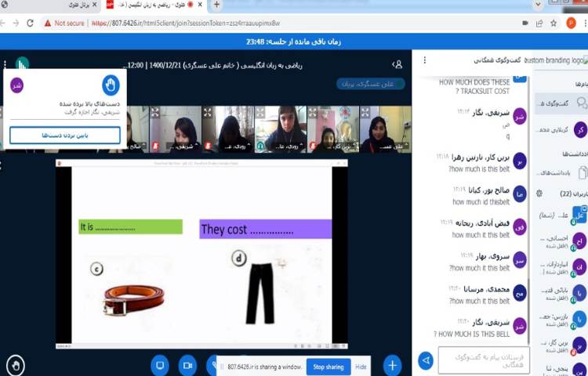Click chat message 'HOW MUCH IS THIS BELL'
The height and width of the screenshot is (376, 588).
[472, 334]
